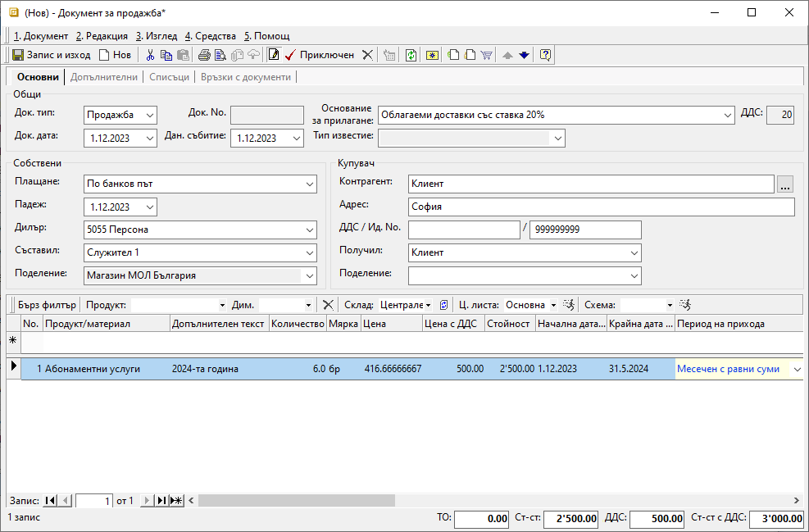The width and height of the screenshot is (809, 532).
Task: Click the scissors Cut icon in toolbar
Action: [150, 55]
